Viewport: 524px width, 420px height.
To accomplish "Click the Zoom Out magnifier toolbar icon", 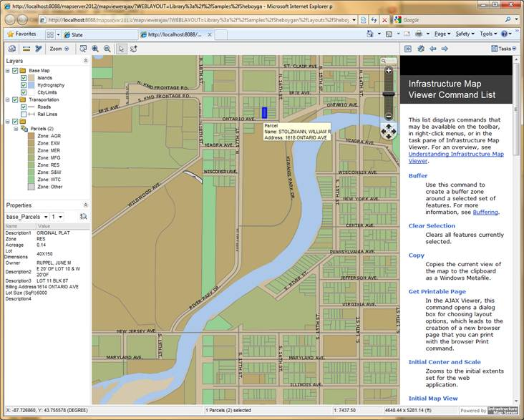I will [107, 49].
